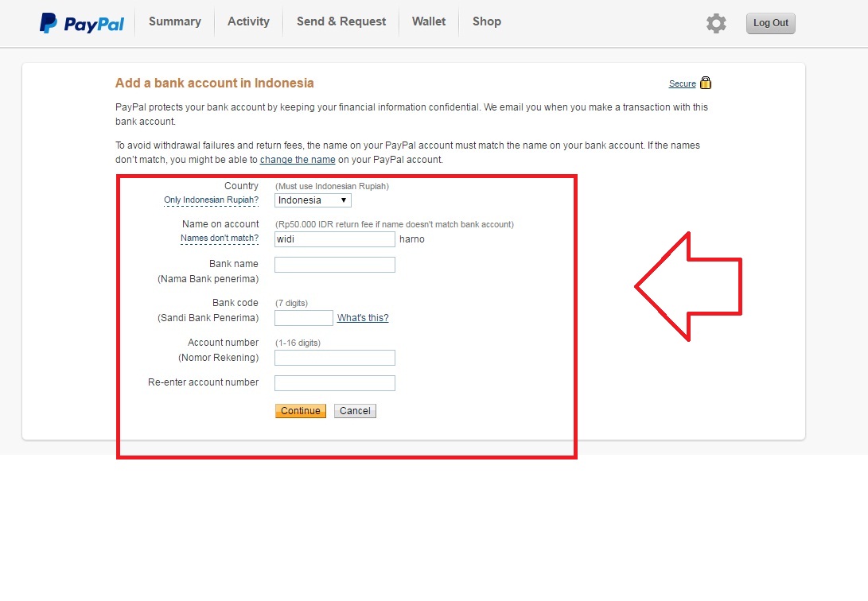
Task: Click 'Only Indonesian Rupiah?' help link
Action: [211, 200]
